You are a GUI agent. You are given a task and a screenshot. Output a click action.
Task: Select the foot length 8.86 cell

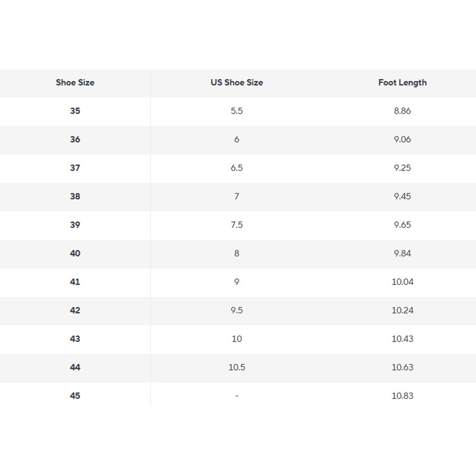pyautogui.click(x=402, y=111)
